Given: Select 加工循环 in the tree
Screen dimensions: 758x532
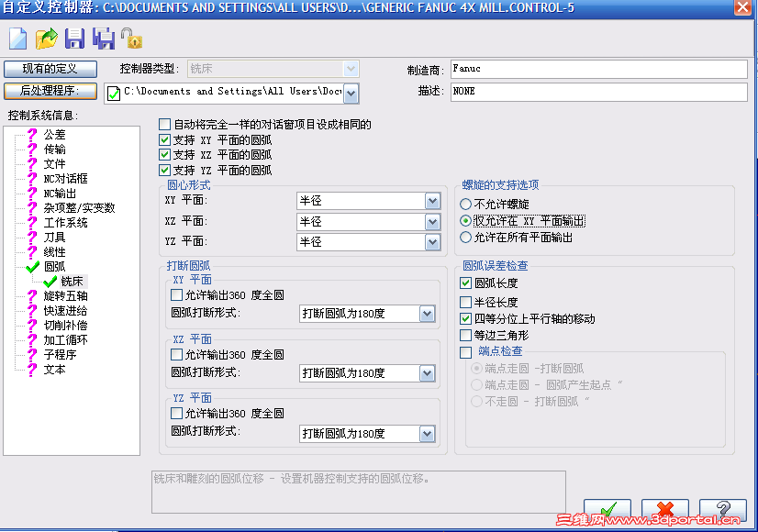Looking at the screenshot, I should point(65,339).
